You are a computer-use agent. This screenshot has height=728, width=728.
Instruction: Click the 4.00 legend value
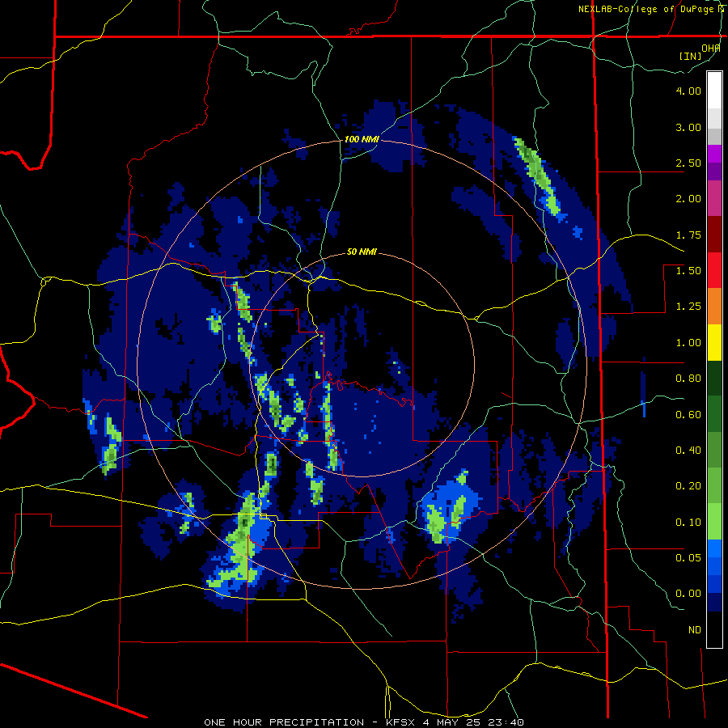(688, 91)
